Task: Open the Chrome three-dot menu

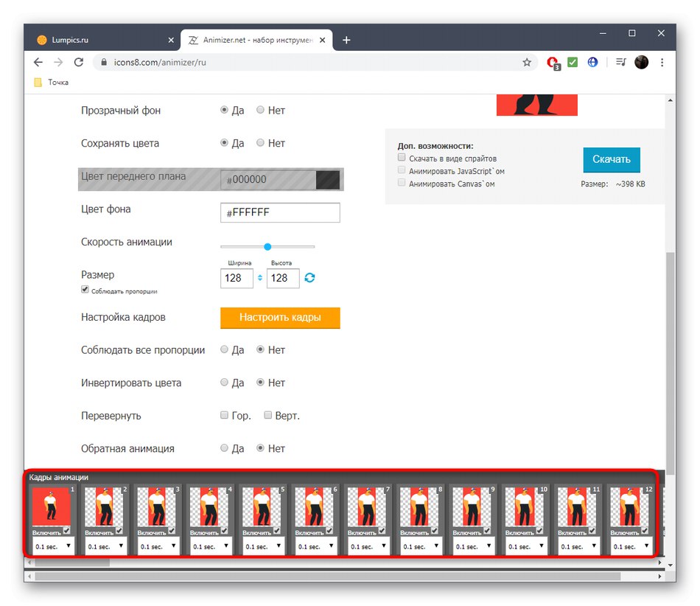Action: click(662, 63)
